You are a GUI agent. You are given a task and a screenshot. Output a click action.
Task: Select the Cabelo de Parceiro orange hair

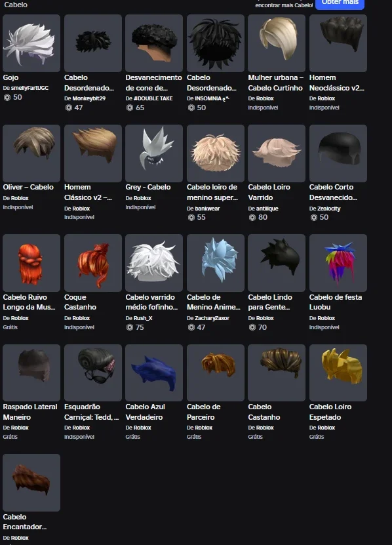pos(216,373)
